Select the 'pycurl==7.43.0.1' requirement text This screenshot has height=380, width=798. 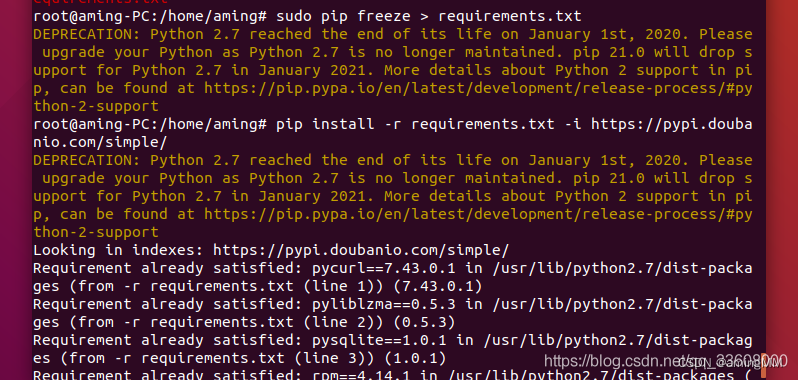click(384, 268)
